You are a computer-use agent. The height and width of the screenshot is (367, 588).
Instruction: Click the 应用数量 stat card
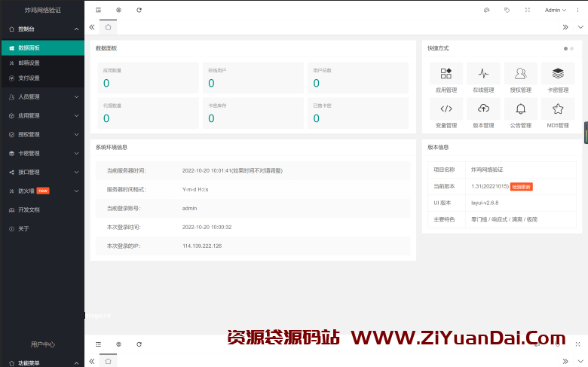[x=148, y=78]
